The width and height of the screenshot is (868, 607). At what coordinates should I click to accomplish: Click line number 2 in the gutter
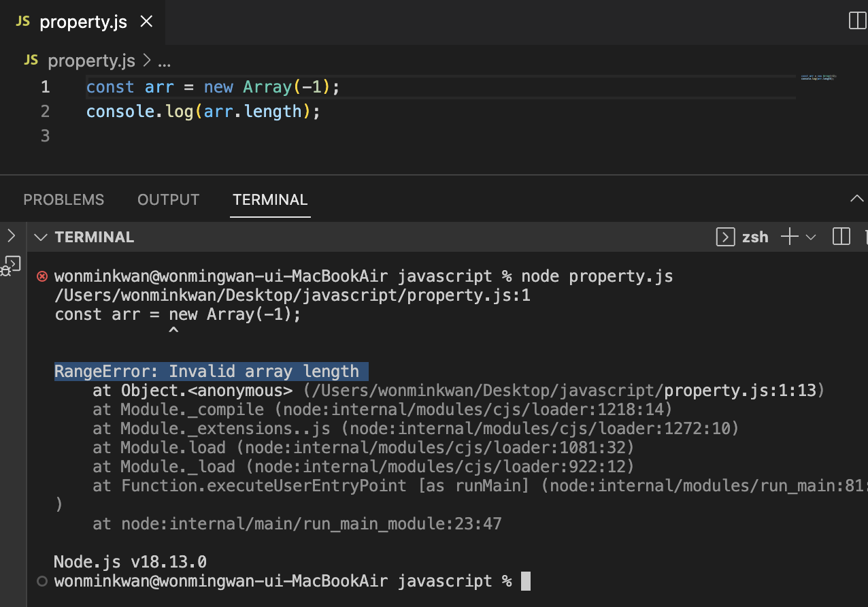pyautogui.click(x=45, y=111)
